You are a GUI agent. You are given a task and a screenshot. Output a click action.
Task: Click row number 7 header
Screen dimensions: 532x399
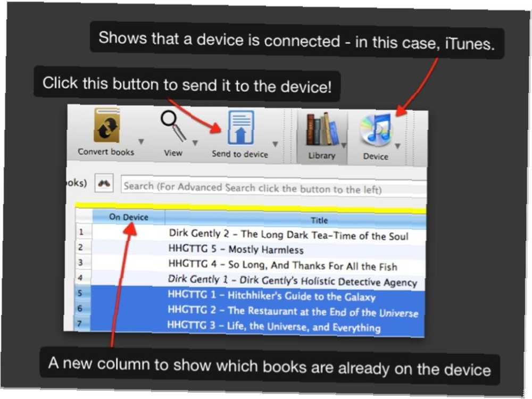click(x=81, y=323)
